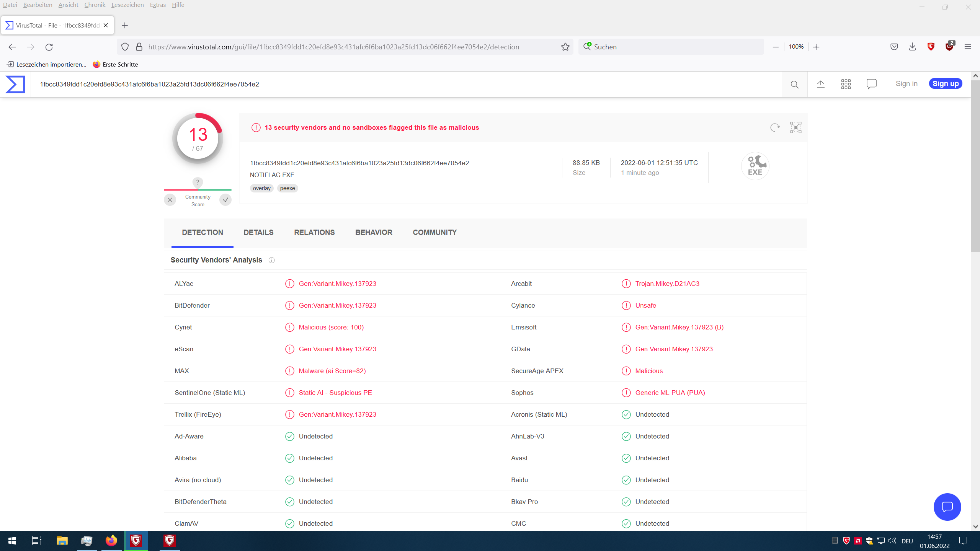The image size is (980, 551).
Task: Open the blue chat support bubble
Action: (947, 507)
